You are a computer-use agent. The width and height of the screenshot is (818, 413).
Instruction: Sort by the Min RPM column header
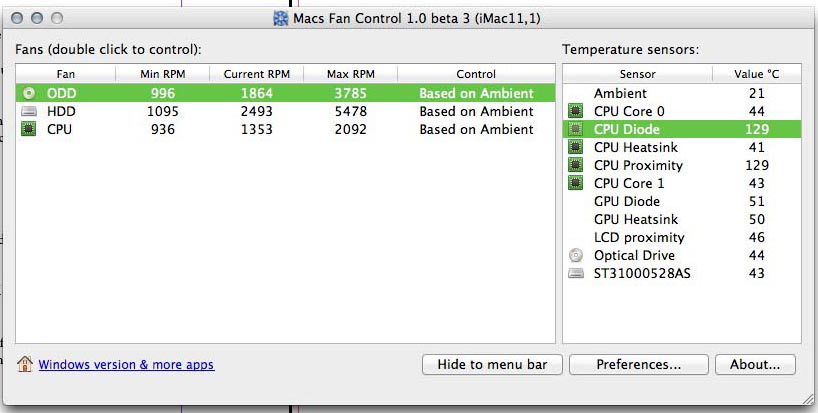[x=163, y=74]
